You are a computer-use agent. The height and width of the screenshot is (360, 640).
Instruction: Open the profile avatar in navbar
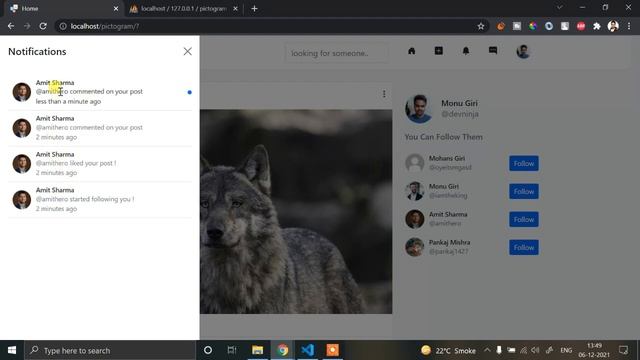523,51
